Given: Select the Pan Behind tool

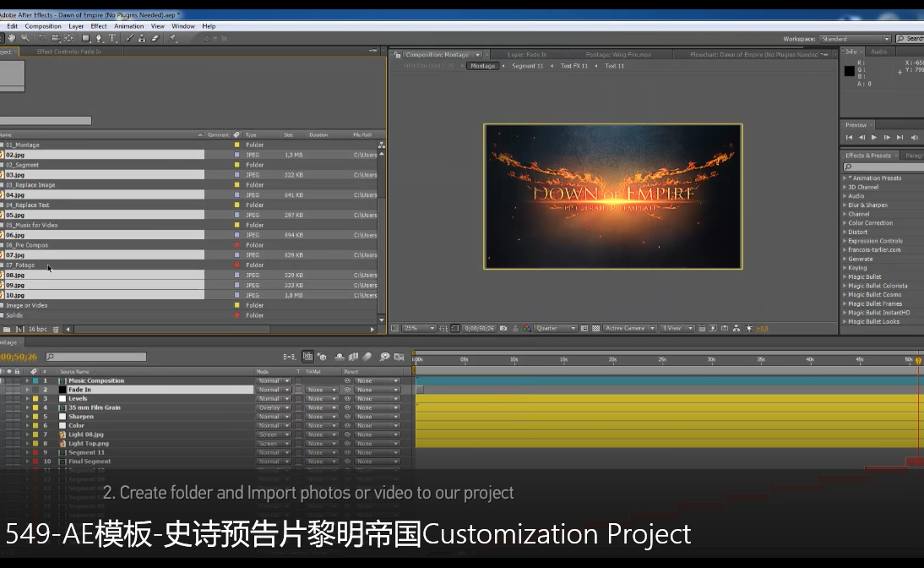Looking at the screenshot, I should [69, 38].
